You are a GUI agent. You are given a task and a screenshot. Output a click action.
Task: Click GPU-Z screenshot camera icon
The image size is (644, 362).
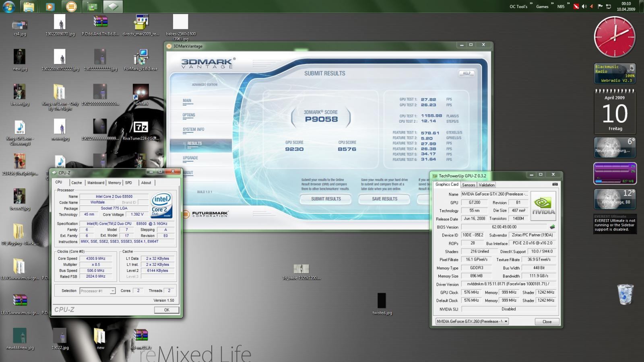[x=555, y=184]
